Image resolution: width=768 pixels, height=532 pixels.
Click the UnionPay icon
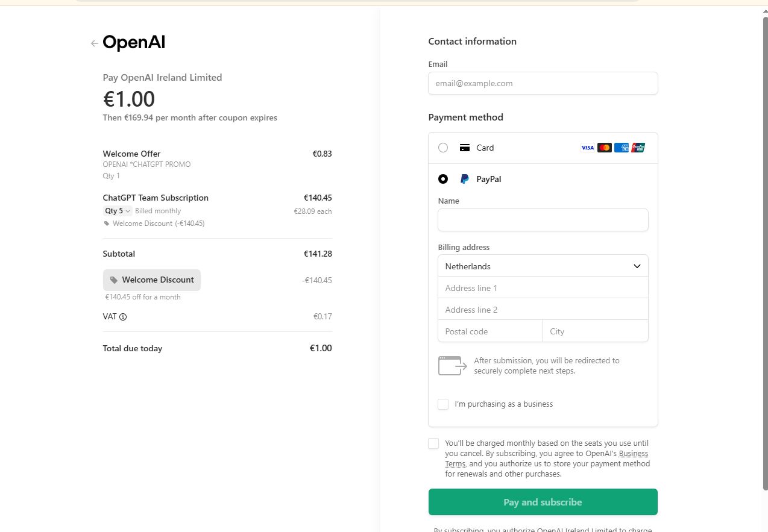[638, 148]
